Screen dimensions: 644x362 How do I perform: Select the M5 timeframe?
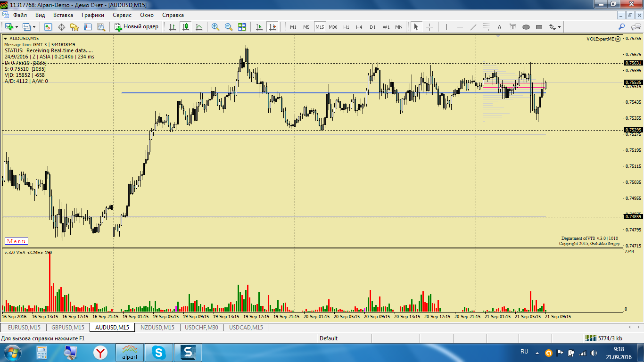(x=306, y=27)
